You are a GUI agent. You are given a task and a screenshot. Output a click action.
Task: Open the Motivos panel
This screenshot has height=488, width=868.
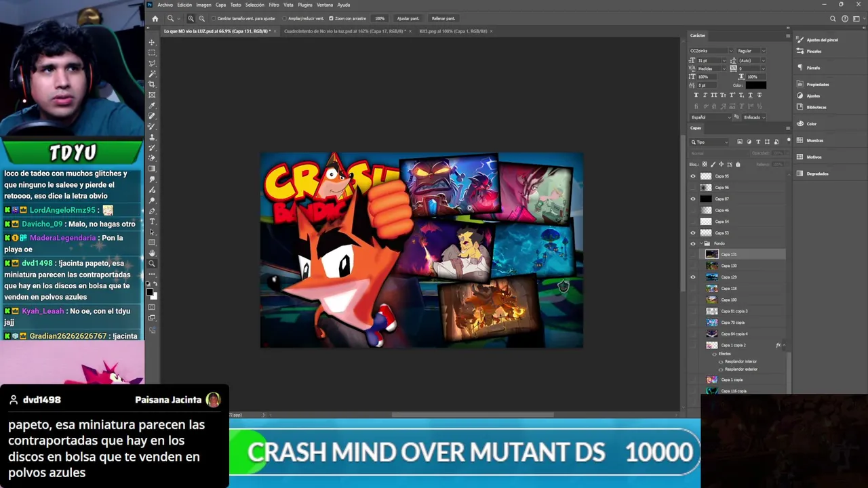tap(810, 157)
